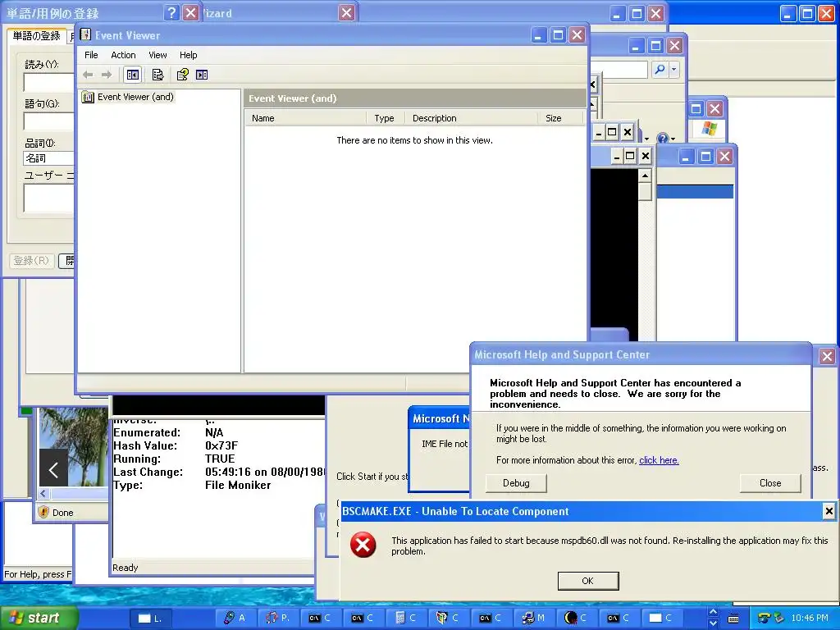The height and width of the screenshot is (630, 840).
Task: Click OK in the BSCMAKE.EXE error dialog
Action: click(x=587, y=581)
